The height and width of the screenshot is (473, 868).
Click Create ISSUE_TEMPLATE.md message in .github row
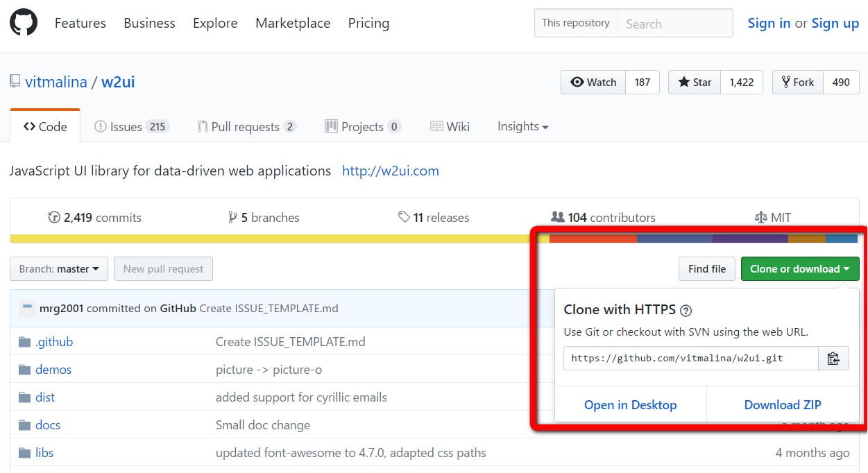coord(291,342)
